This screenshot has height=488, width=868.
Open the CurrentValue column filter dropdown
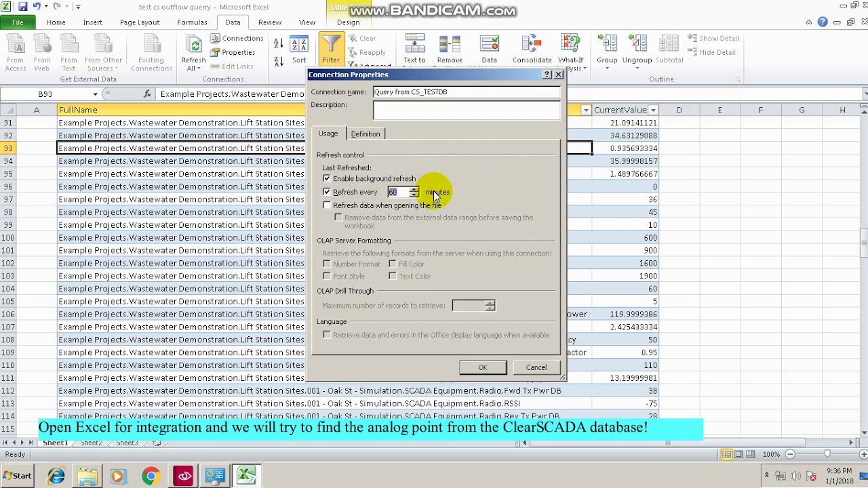[x=653, y=110]
